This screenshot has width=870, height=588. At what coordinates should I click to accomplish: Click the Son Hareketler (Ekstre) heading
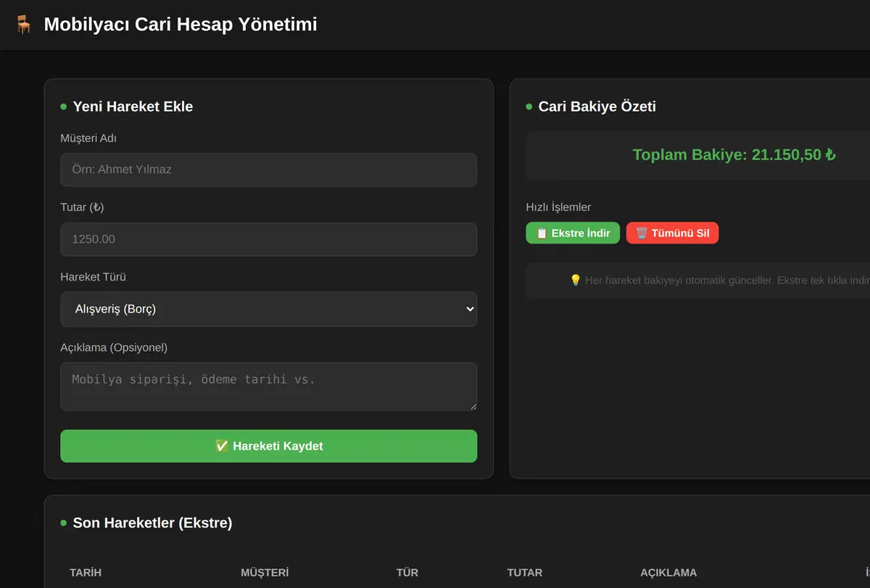pyautogui.click(x=152, y=523)
